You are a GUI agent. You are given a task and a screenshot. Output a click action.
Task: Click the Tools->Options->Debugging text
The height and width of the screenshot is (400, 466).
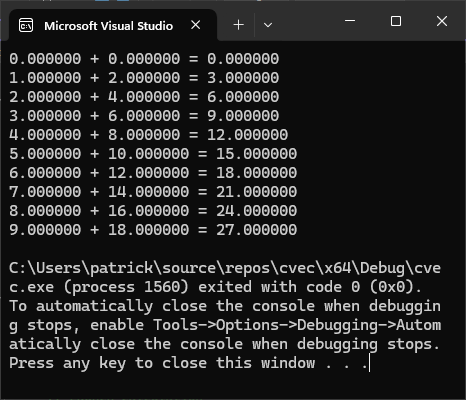265,325
